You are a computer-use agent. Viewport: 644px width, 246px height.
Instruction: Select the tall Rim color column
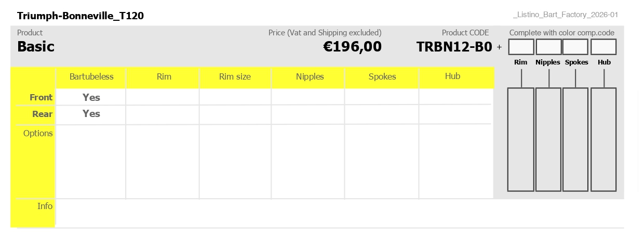pyautogui.click(x=520, y=139)
